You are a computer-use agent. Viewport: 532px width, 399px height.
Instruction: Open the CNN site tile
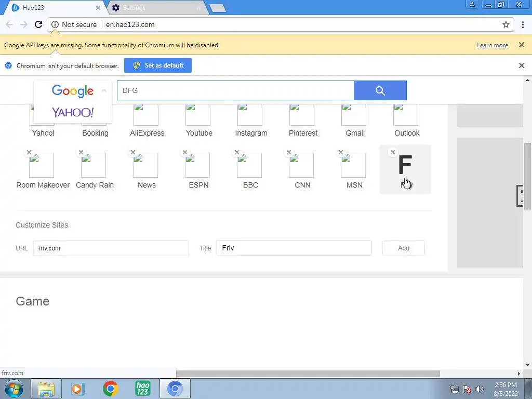coord(302,170)
